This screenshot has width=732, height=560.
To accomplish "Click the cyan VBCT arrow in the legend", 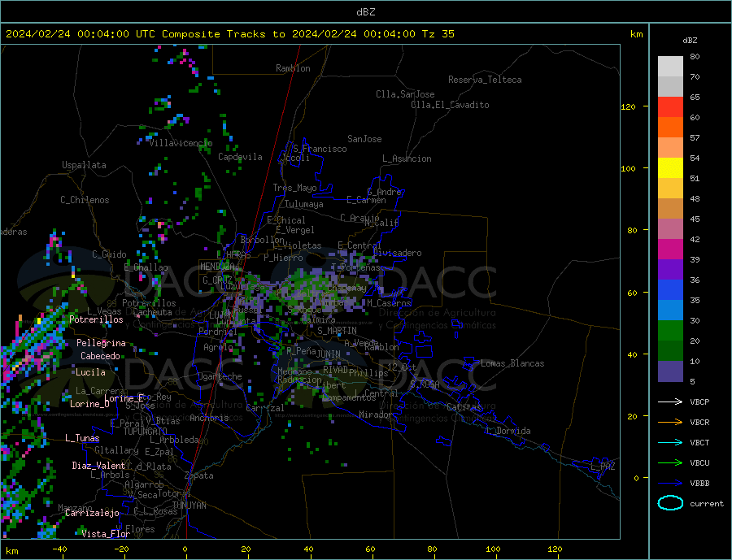I will (670, 442).
